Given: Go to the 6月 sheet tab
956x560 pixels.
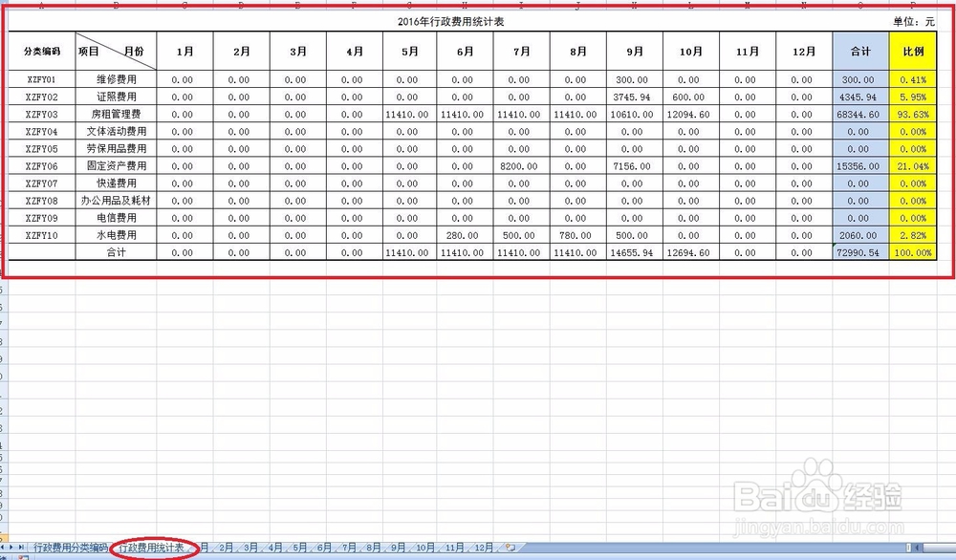Looking at the screenshot, I should pos(324,548).
